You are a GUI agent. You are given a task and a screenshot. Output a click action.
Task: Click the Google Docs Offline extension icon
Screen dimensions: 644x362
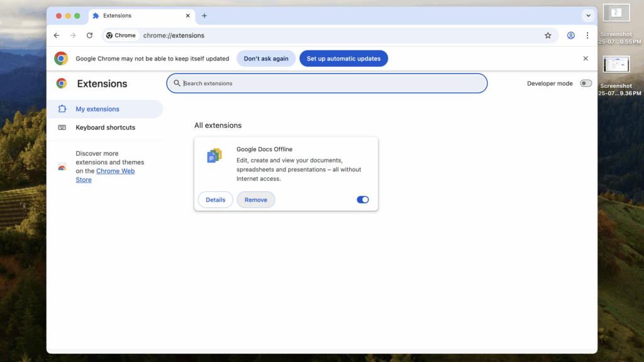click(214, 156)
